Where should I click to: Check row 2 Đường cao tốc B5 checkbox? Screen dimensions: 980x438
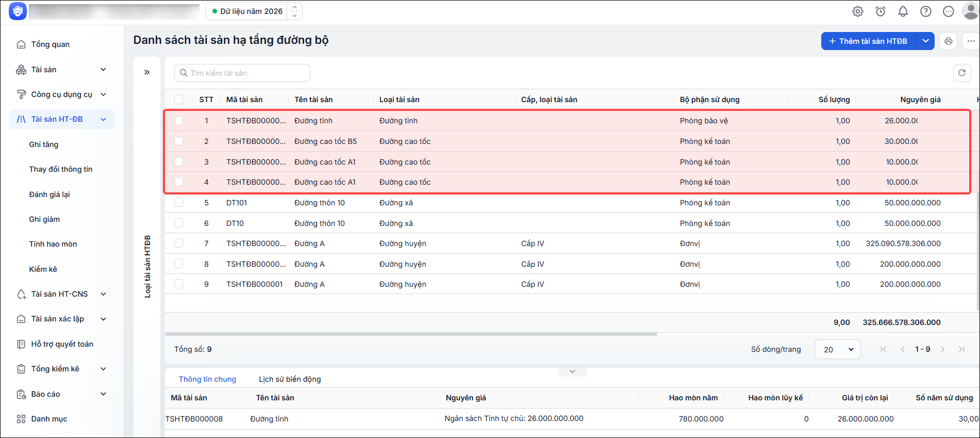tap(178, 141)
